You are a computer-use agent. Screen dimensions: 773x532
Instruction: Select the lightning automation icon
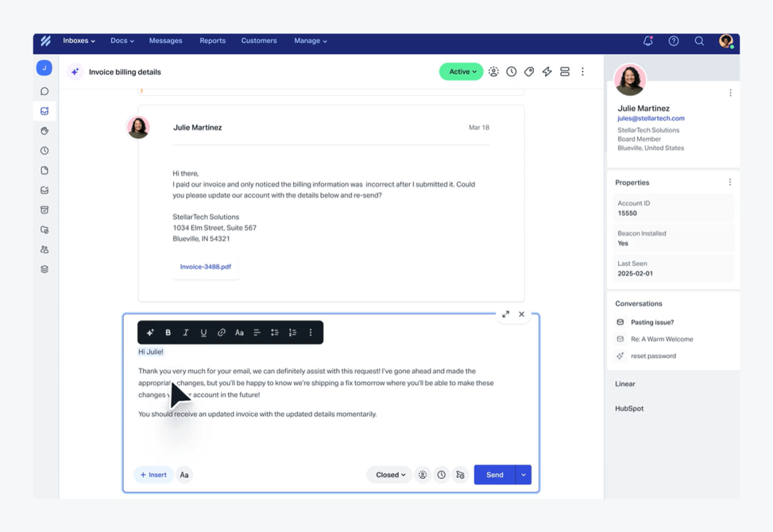coord(547,71)
